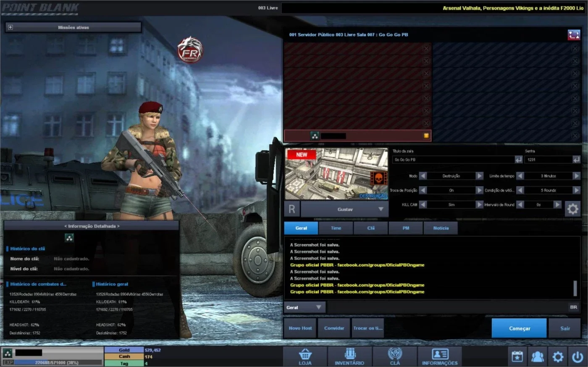Confirm password with enter icon
The width and height of the screenshot is (588, 367).
point(576,160)
